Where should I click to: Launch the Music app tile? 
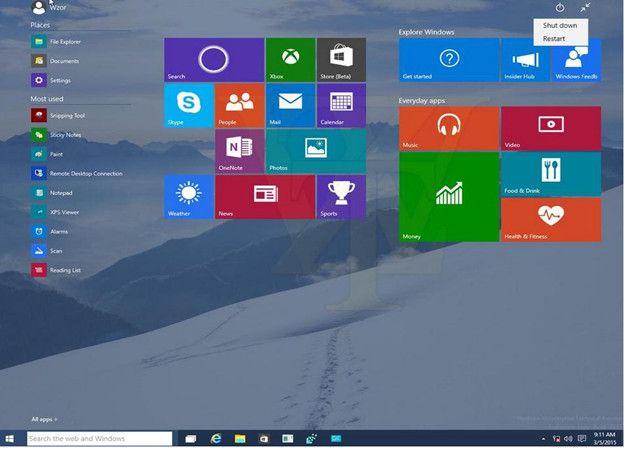pyautogui.click(x=448, y=128)
